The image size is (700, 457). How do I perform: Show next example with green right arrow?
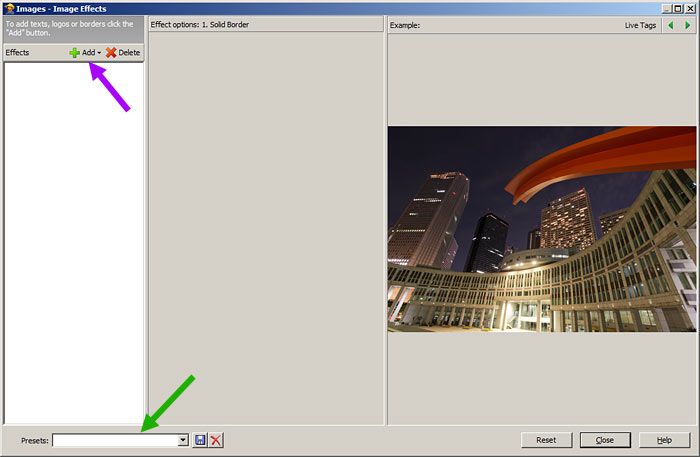pos(688,25)
